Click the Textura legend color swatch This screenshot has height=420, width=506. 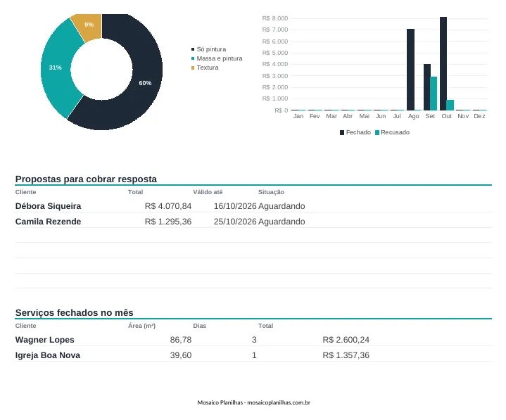click(x=193, y=68)
